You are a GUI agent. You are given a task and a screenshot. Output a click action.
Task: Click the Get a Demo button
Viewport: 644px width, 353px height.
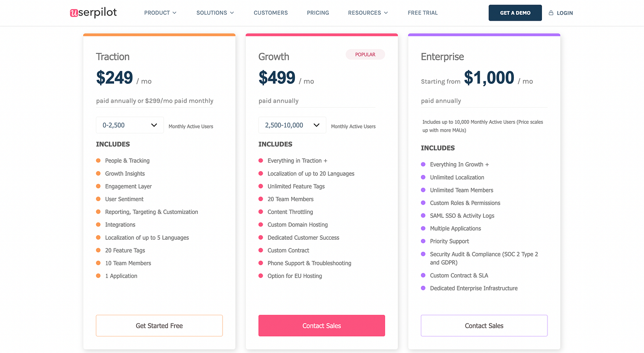tap(515, 13)
